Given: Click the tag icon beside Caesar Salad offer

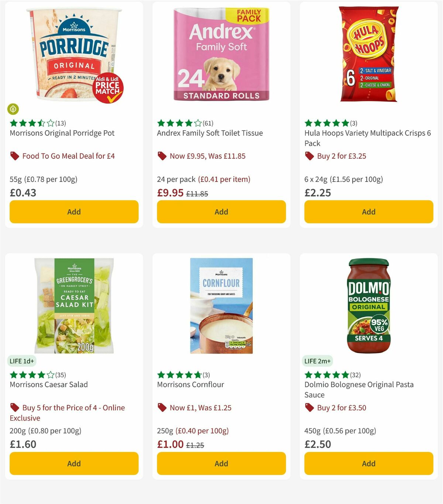Looking at the screenshot, I should (x=14, y=408).
